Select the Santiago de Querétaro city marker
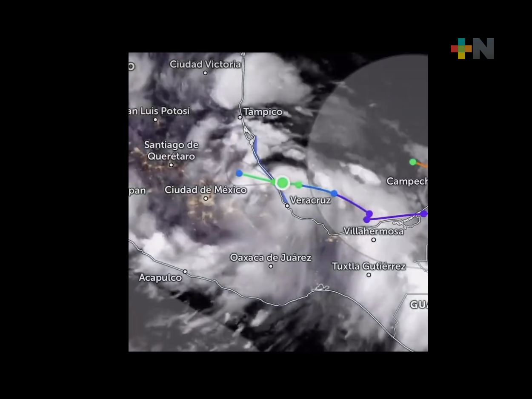Viewport: 532px width, 399px height. pyautogui.click(x=171, y=165)
